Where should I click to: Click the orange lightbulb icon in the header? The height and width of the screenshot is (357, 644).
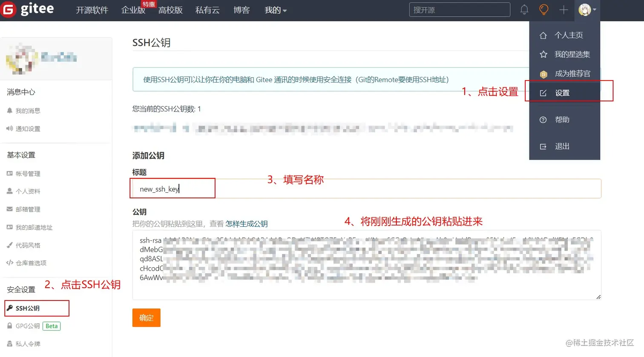544,10
